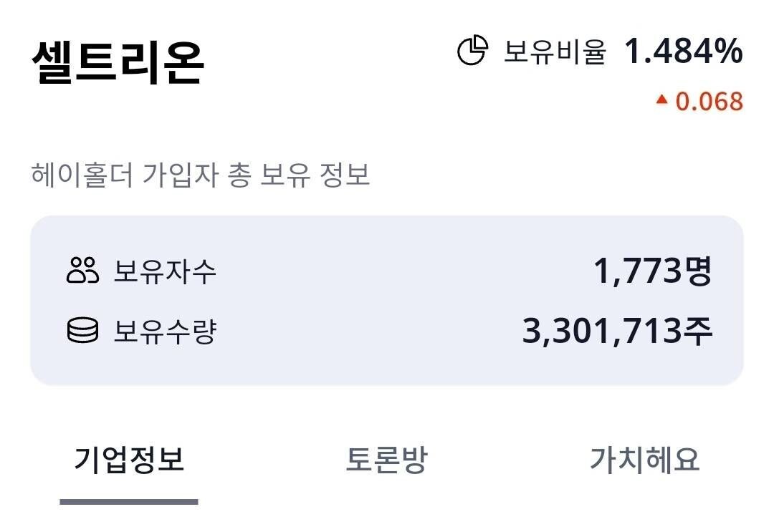This screenshot has width=774, height=532.
Task: Click the holders count icon in the summary card
Action: coord(83,271)
